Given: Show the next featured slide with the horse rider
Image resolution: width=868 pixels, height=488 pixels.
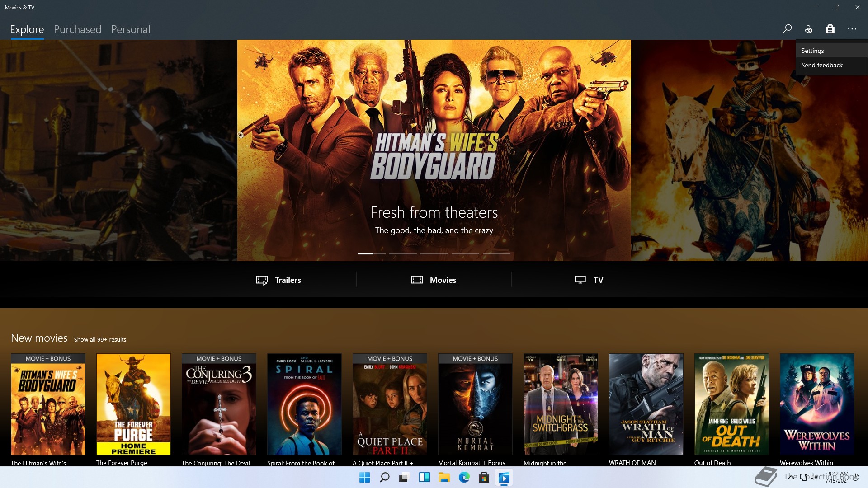Looking at the screenshot, I should (x=750, y=150).
